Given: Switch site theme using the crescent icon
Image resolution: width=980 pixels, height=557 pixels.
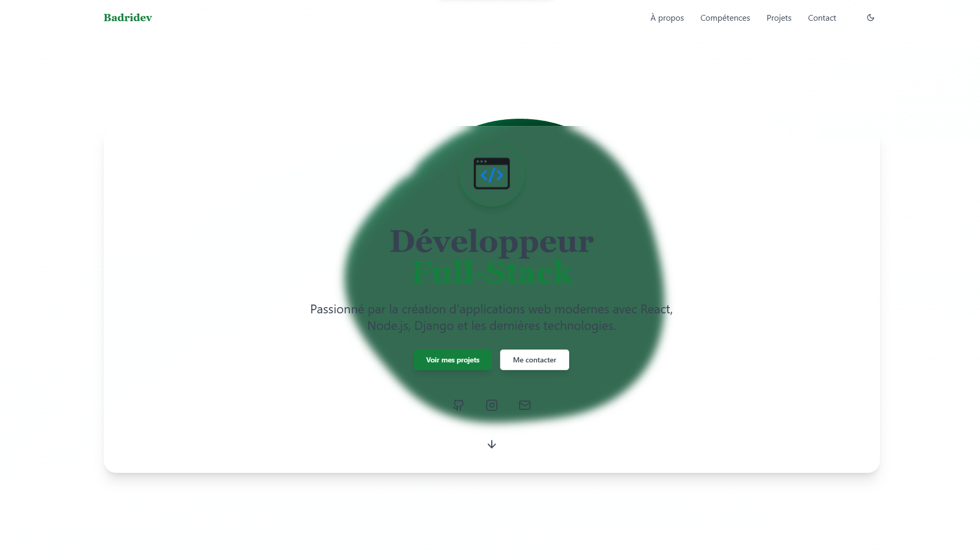Looking at the screenshot, I should pos(871,18).
